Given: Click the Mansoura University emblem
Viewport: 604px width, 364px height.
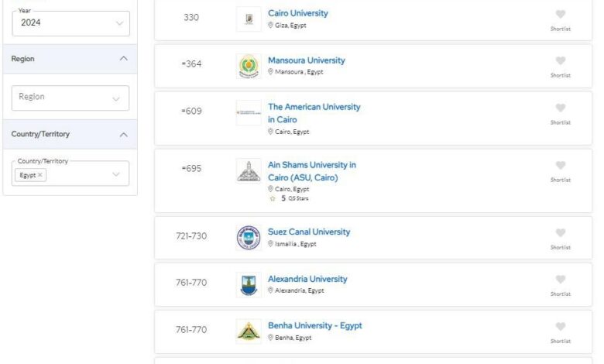Looking at the screenshot, I should 249,66.
